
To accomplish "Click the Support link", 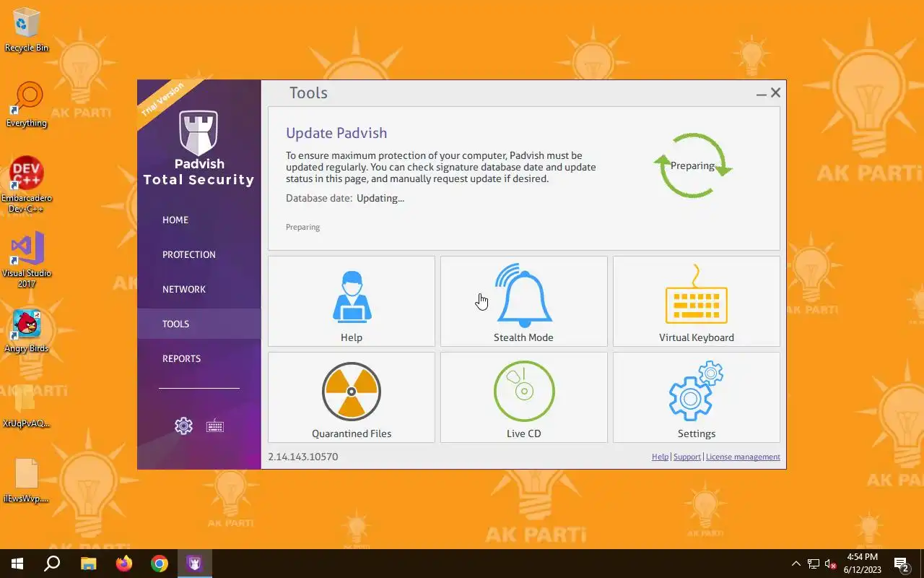I will 687,457.
